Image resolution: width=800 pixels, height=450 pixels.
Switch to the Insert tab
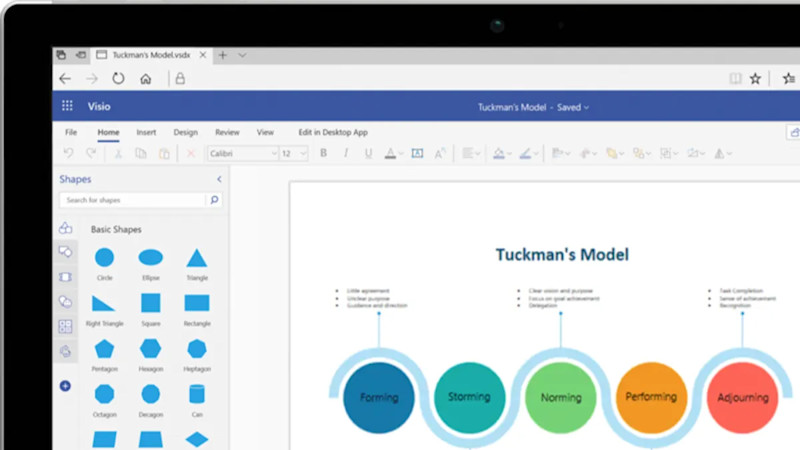pyautogui.click(x=146, y=132)
